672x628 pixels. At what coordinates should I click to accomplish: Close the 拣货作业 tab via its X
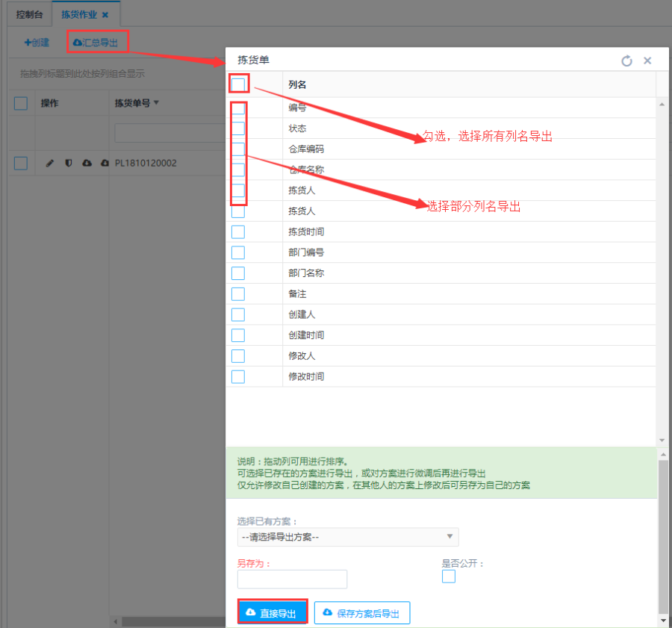105,15
